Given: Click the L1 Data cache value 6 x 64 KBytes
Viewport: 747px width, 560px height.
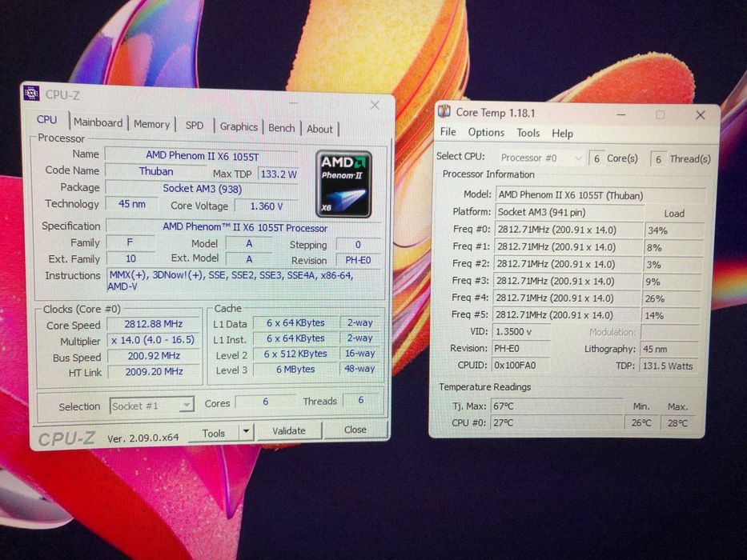Looking at the screenshot, I should coord(295,322).
